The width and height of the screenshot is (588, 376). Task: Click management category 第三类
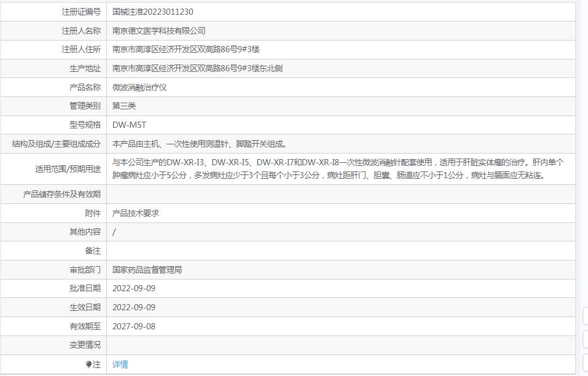click(124, 106)
